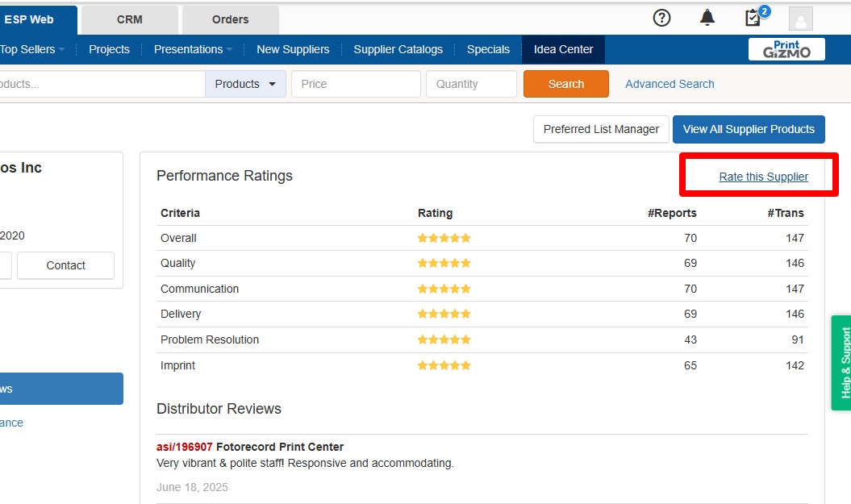Expand the Top Sellers menu

pos(32,49)
